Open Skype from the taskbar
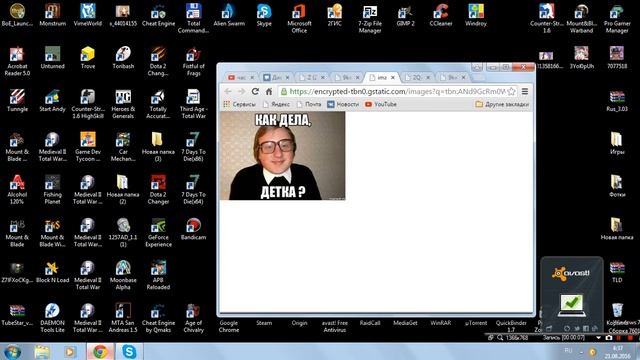Screen dimensions: 640x360 coord(129,352)
